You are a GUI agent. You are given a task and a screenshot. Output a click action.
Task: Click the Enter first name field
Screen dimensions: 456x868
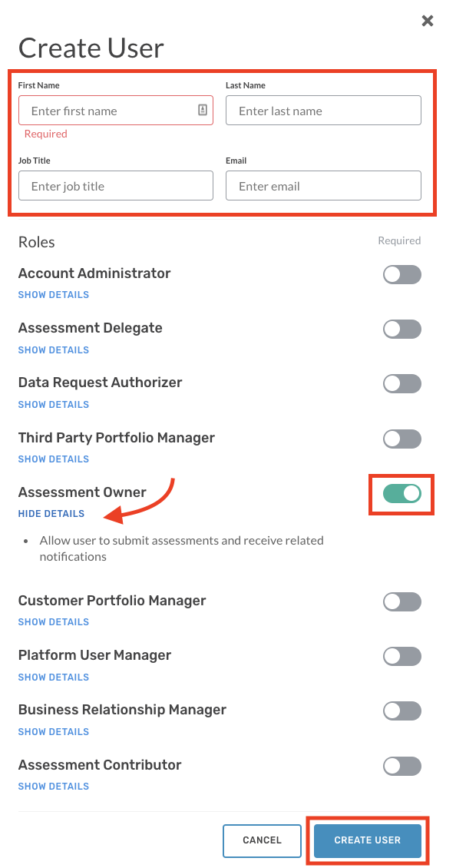click(x=107, y=110)
